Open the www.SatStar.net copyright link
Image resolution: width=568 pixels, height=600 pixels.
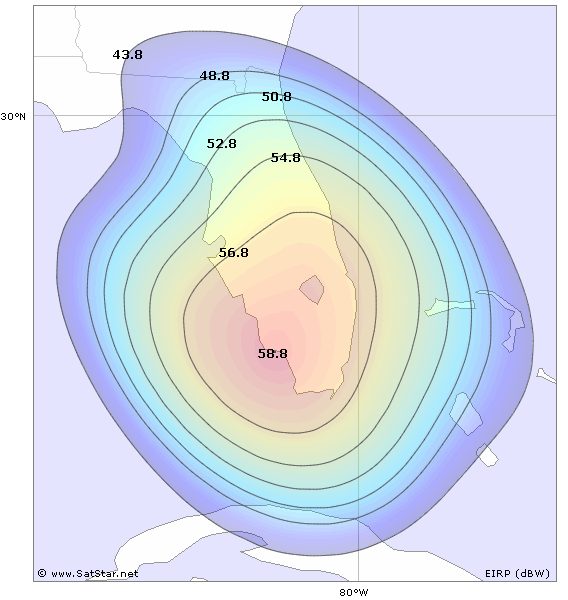pos(94,574)
